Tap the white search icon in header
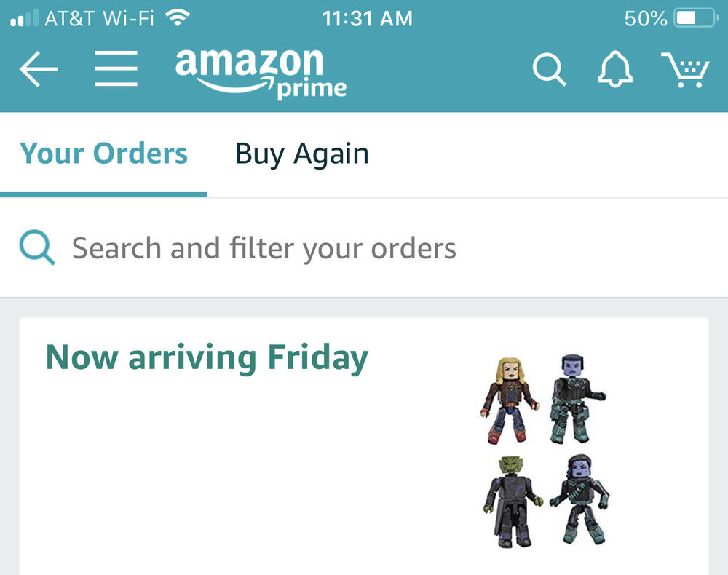728x575 pixels. (549, 71)
